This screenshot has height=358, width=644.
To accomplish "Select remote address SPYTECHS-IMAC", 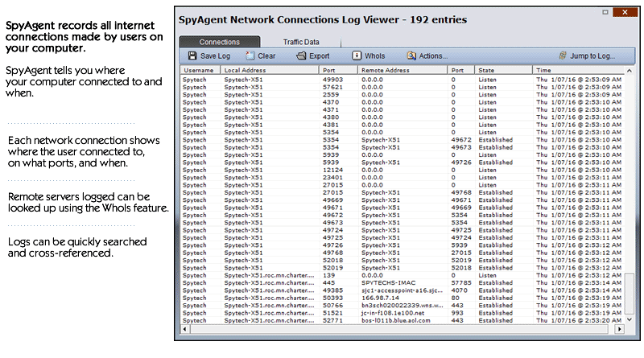I will pyautogui.click(x=388, y=283).
